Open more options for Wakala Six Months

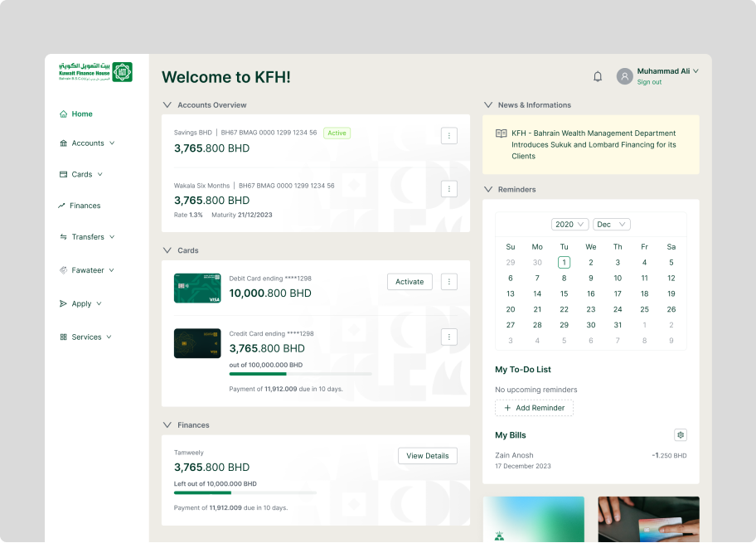[x=449, y=189]
